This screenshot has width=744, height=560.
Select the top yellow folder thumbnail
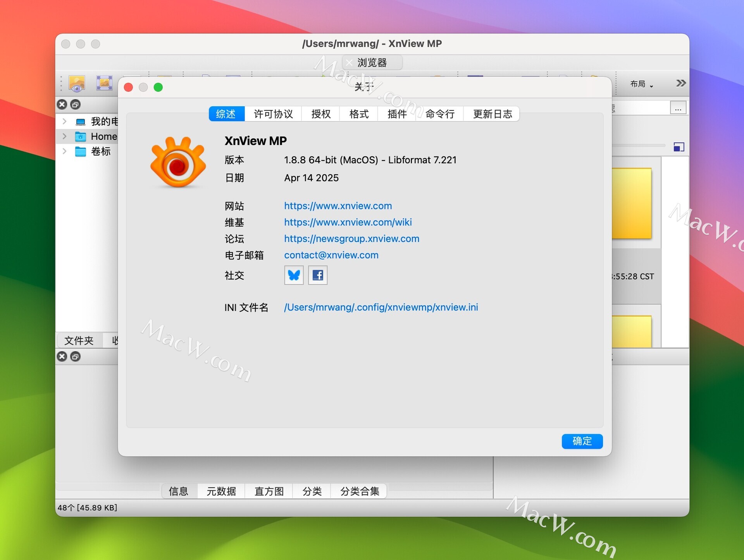(632, 203)
